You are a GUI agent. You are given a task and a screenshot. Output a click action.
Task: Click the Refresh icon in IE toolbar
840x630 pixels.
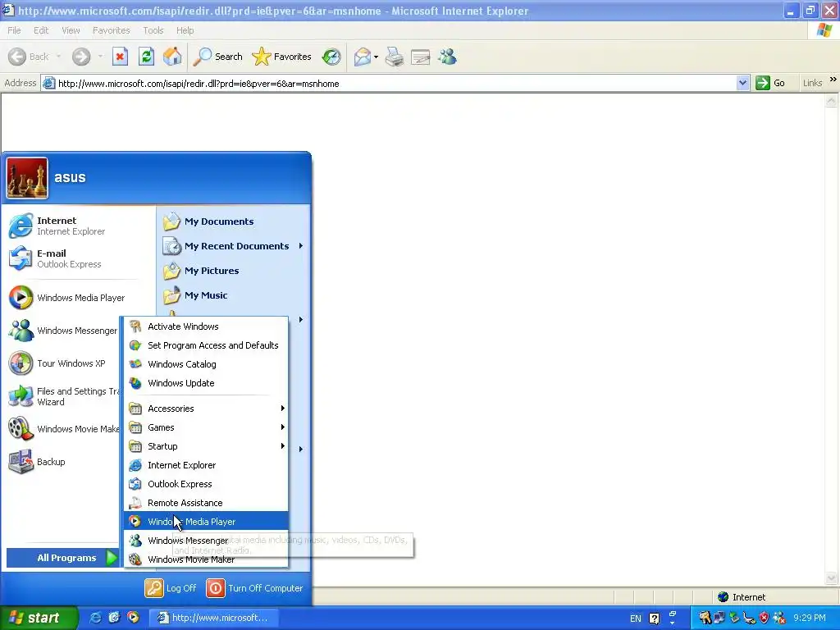tap(146, 57)
